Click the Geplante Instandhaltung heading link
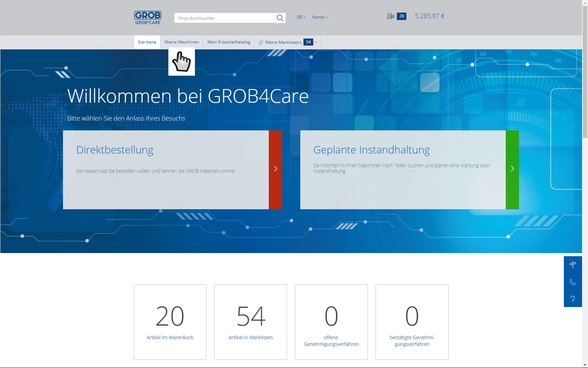 coord(371,150)
